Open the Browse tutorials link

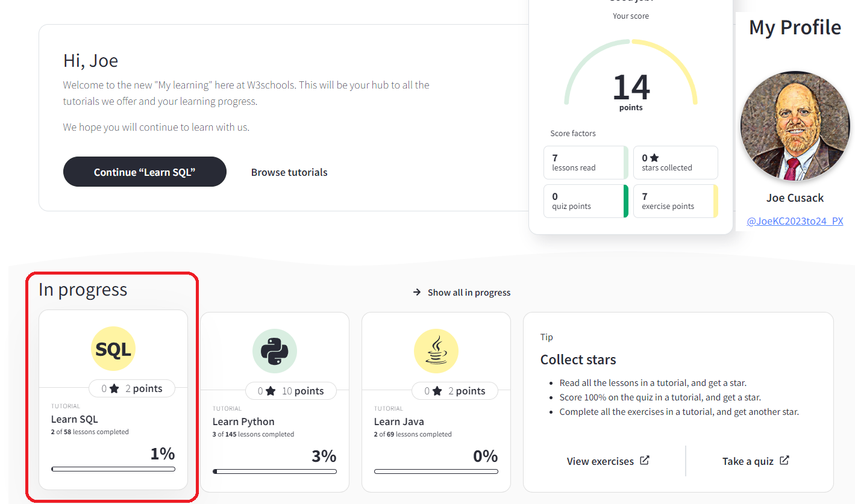click(x=289, y=172)
